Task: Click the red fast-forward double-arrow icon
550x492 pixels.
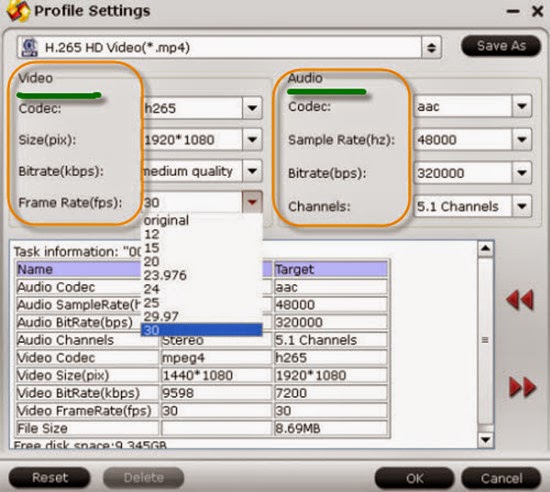Action: point(522,387)
